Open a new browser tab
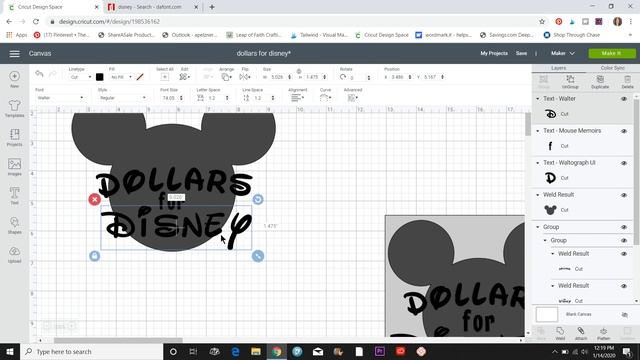640x360 pixels. [x=211, y=7]
